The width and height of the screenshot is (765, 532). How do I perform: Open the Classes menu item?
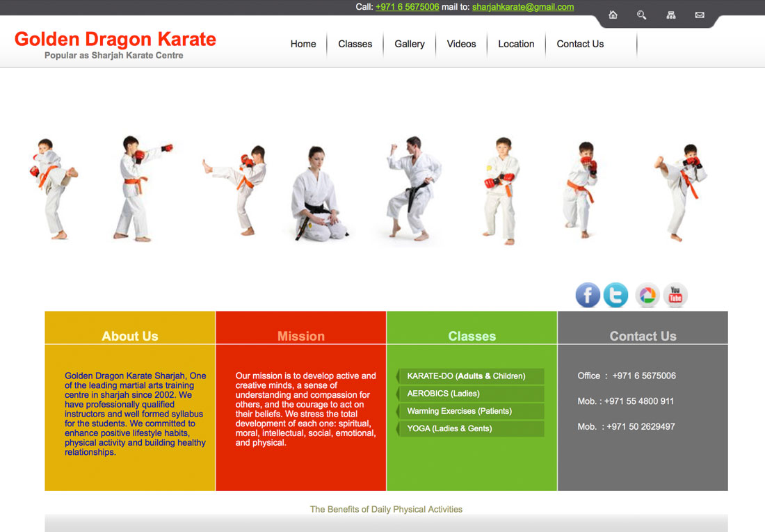click(355, 43)
